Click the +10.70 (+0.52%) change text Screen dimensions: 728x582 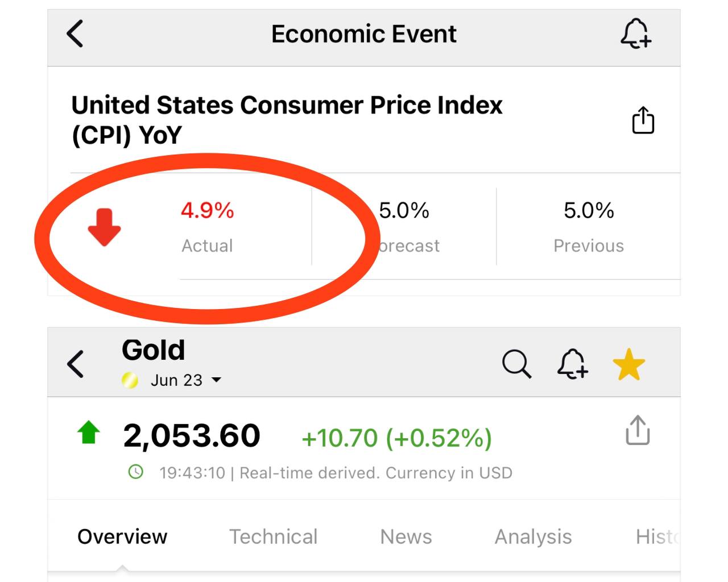pyautogui.click(x=396, y=438)
